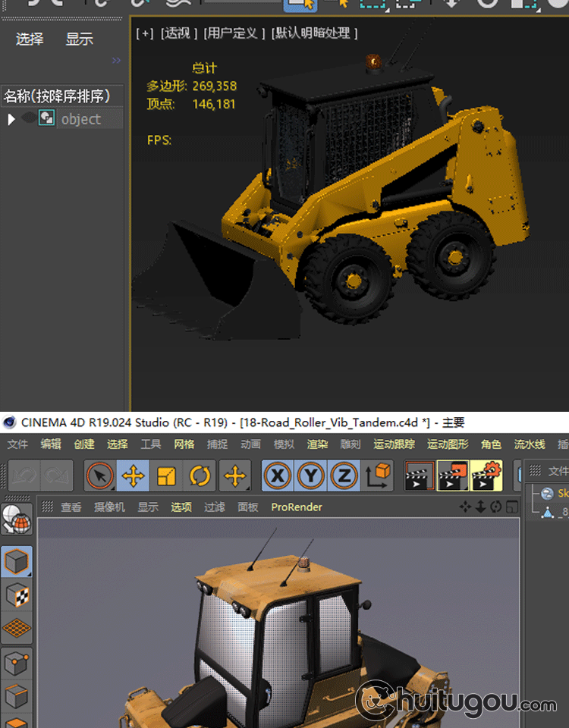Image resolution: width=569 pixels, height=728 pixels.
Task: Expand the object tree item
Action: (x=11, y=119)
